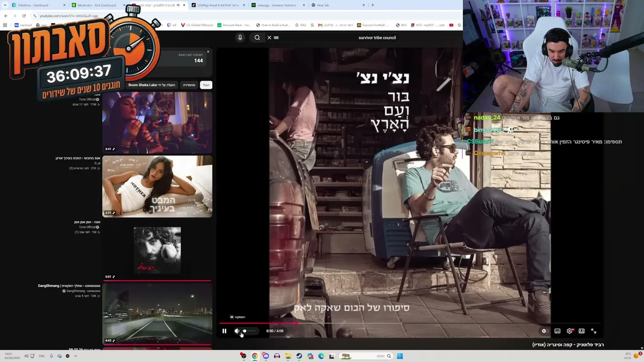Show hidden system tray icons
The width and height of the screenshot is (644, 362).
[75, 356]
